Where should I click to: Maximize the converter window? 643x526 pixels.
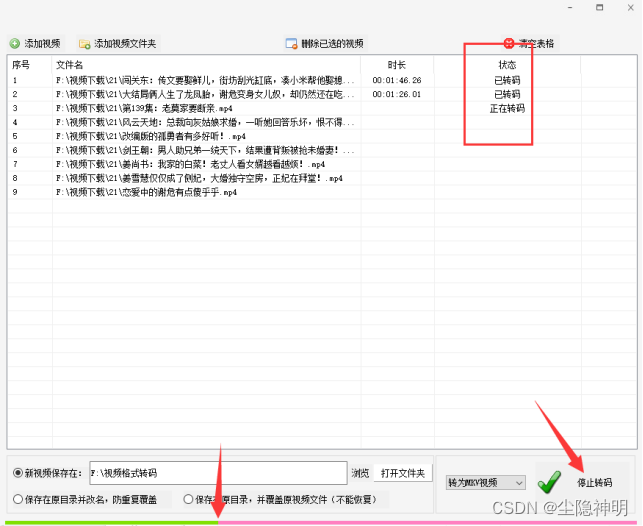click(x=600, y=7)
